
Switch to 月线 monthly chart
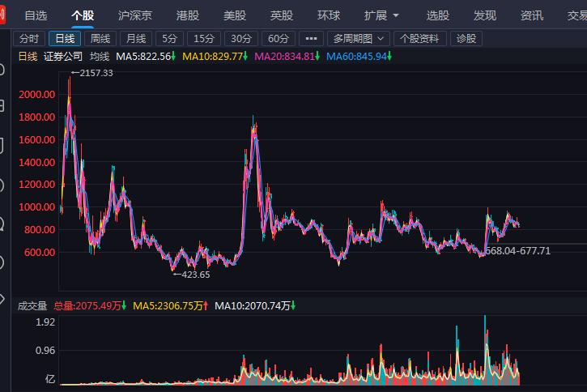pos(136,39)
